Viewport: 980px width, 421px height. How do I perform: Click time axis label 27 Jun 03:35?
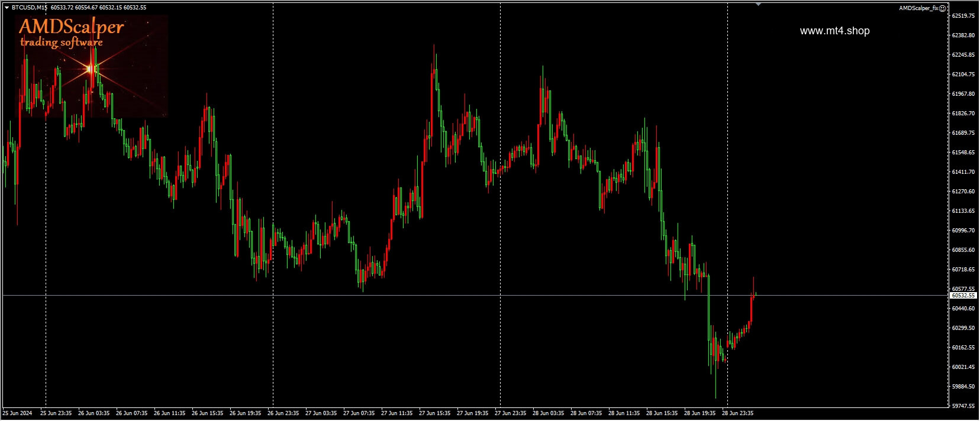321,413
